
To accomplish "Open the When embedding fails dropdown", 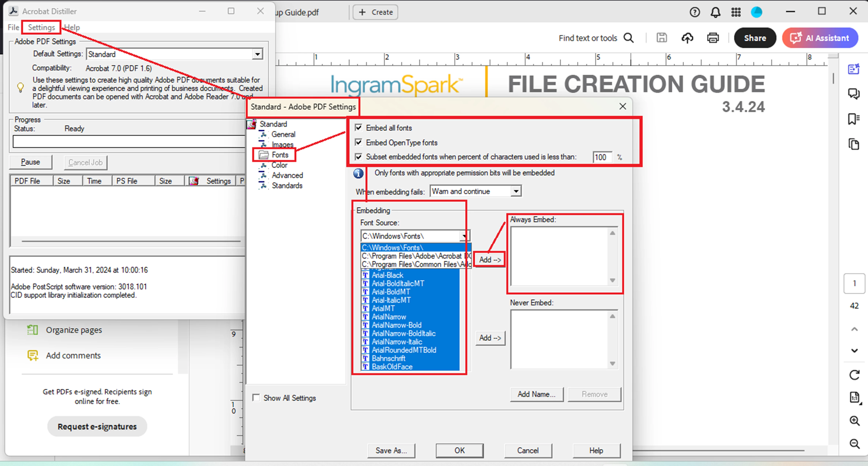I will pos(516,191).
